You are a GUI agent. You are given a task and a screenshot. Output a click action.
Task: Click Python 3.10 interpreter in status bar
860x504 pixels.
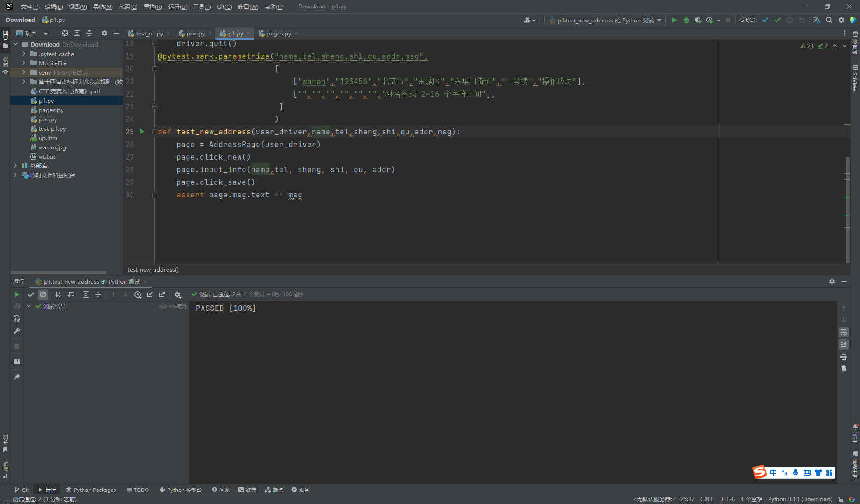pos(800,499)
